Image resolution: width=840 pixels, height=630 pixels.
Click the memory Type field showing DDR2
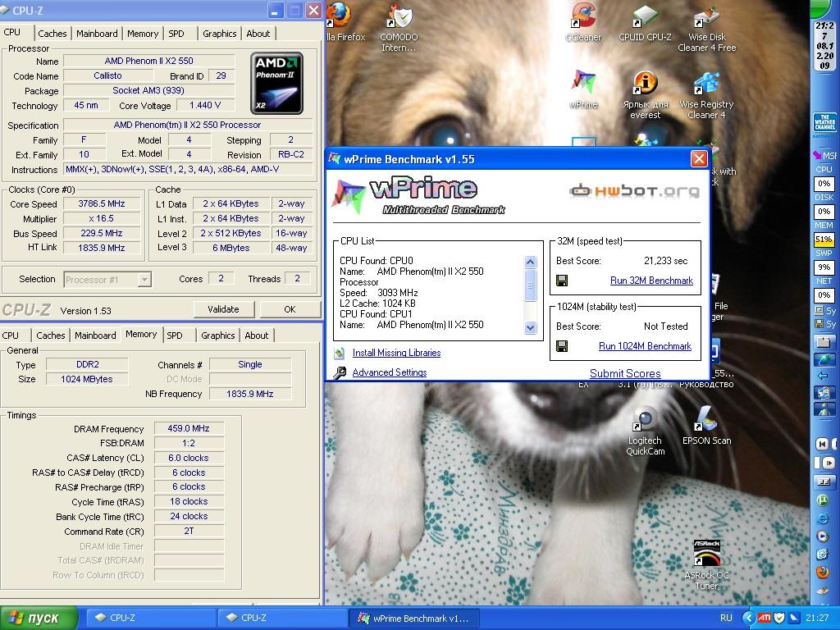[87, 364]
